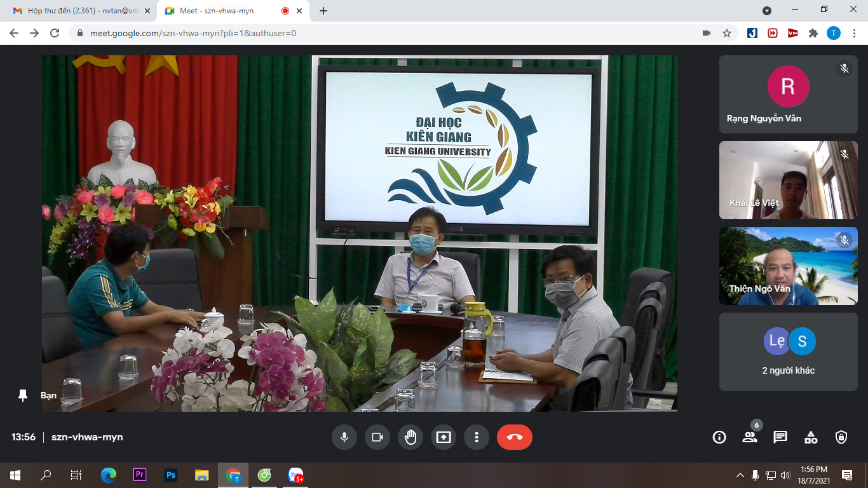
Task: Bookmark this page with star icon
Action: click(727, 33)
